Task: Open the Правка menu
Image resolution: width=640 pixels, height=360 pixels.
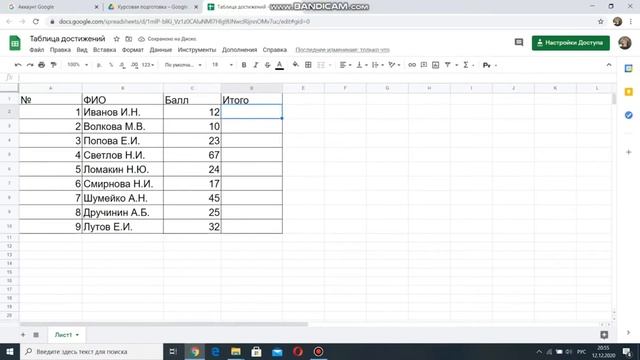Action: (60, 50)
